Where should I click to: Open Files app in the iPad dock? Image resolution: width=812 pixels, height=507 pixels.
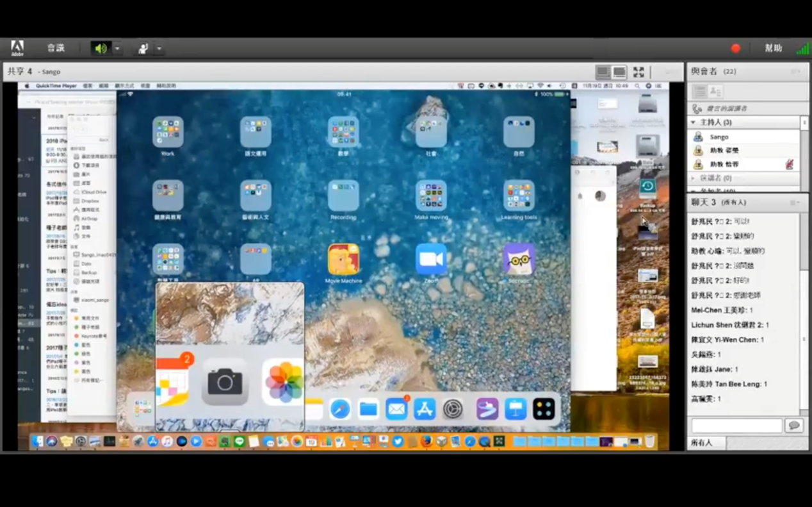click(x=368, y=409)
